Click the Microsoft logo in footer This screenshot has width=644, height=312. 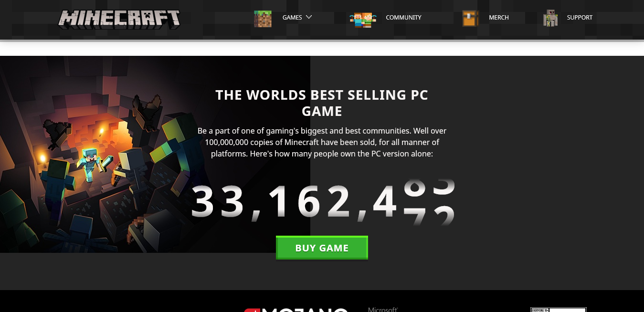click(x=383, y=310)
